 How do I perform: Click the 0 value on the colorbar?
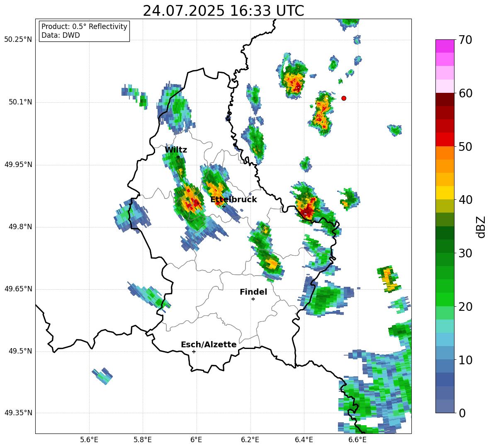[x=462, y=413]
